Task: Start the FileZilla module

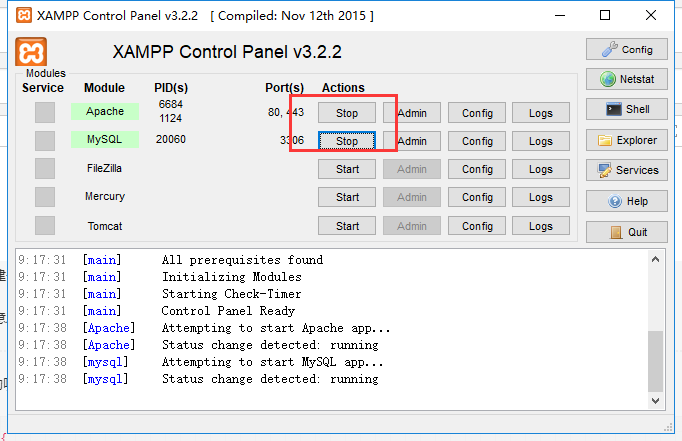Action: 347,169
